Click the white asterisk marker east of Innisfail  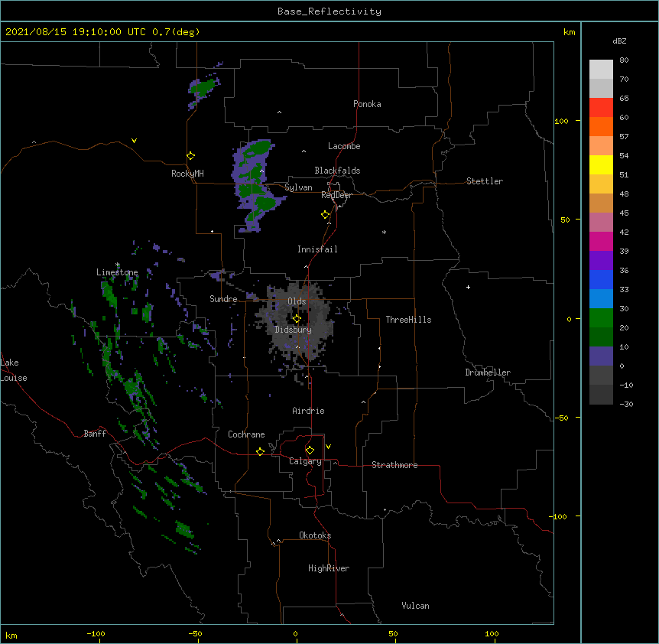384,232
